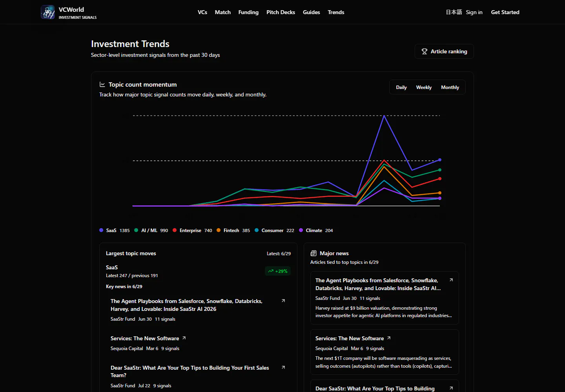Viewport: 565px width, 392px height.
Task: Click the newspaper icon beside Major news
Action: point(313,253)
